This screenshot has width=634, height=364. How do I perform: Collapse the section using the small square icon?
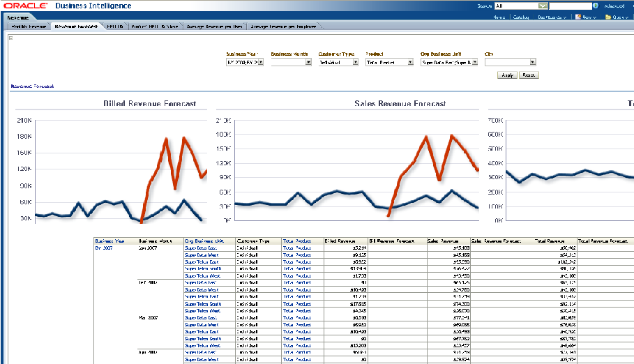pyautogui.click(x=11, y=38)
